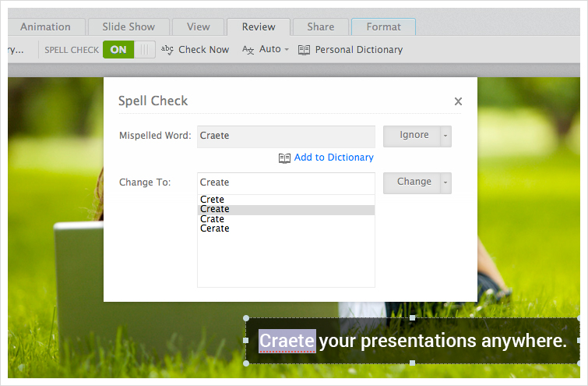This screenshot has height=386, width=588.
Task: Click the Ignore button
Action: point(413,136)
